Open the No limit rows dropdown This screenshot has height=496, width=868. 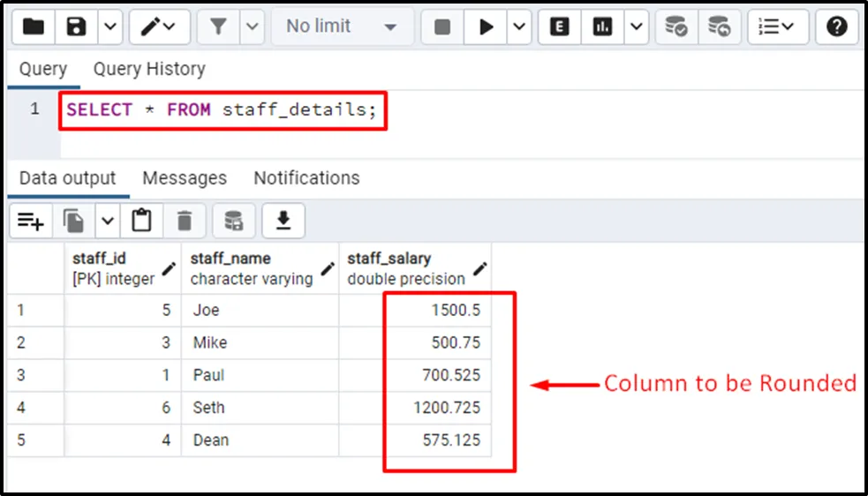coord(342,27)
